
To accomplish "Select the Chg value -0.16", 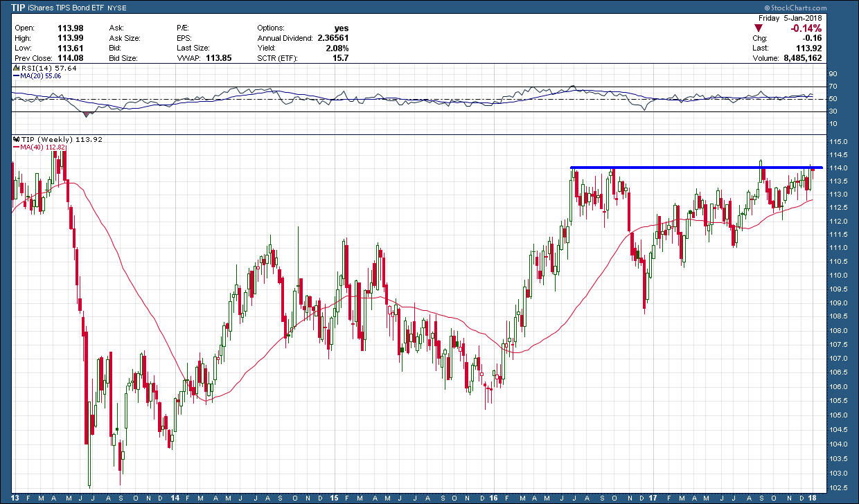I will click(x=813, y=38).
